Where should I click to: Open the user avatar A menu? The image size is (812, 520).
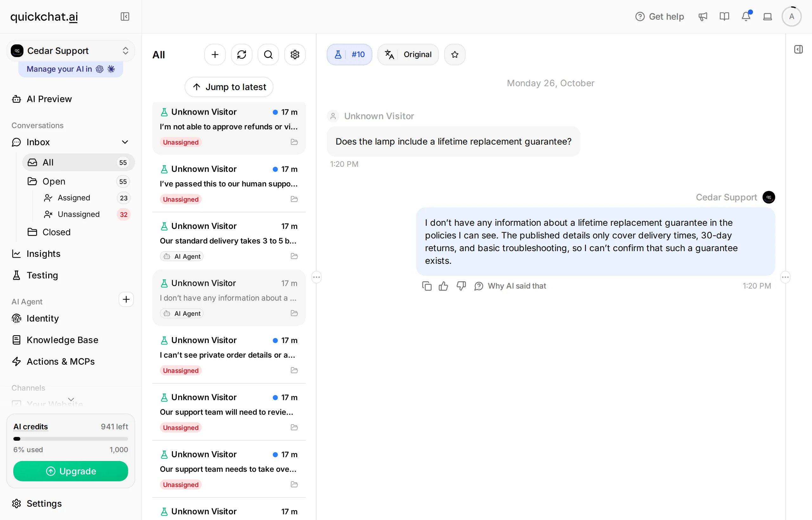coord(791,16)
